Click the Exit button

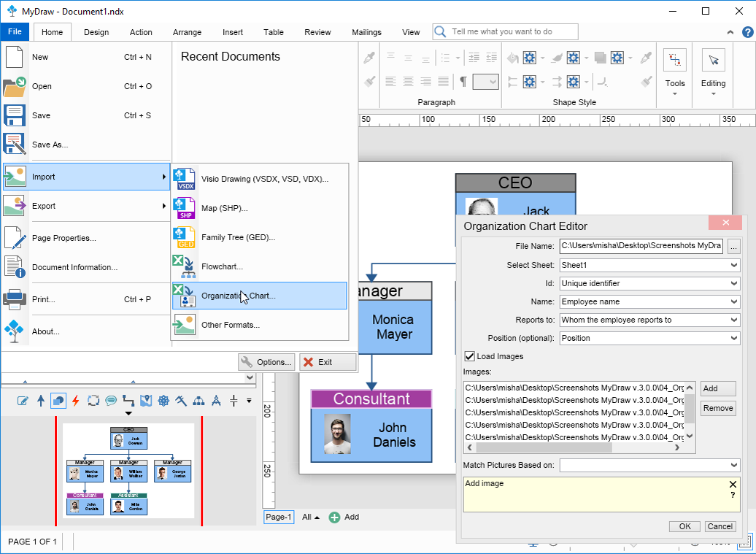tap(328, 362)
